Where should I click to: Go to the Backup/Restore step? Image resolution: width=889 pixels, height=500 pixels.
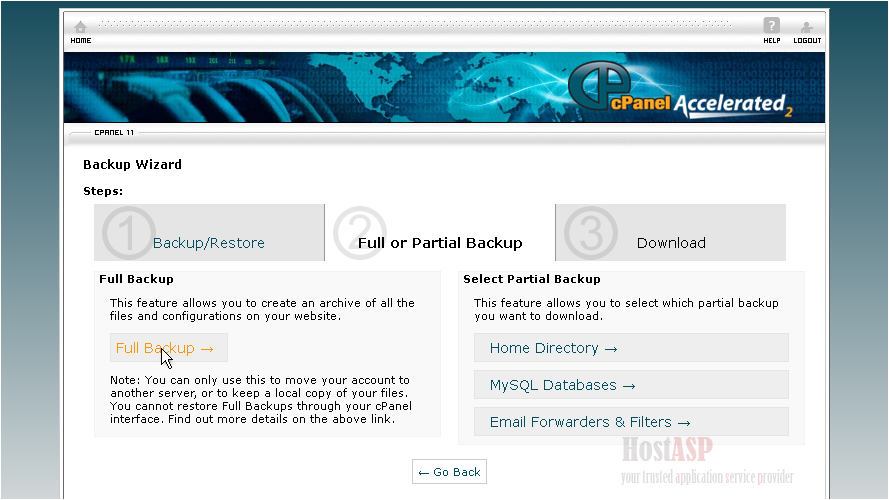(x=208, y=243)
